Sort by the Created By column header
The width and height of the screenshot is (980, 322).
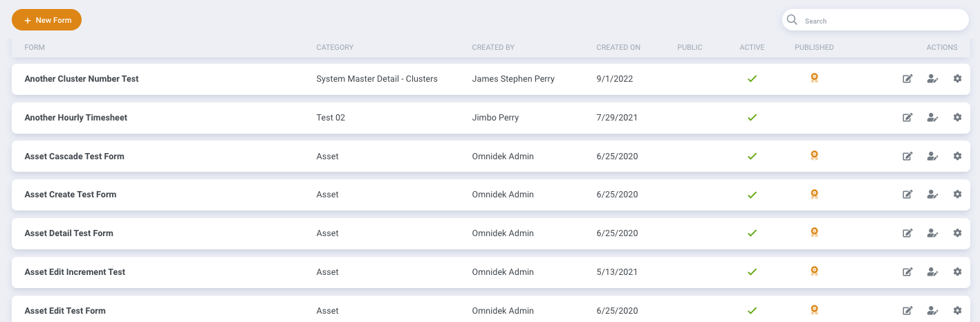pyautogui.click(x=493, y=48)
